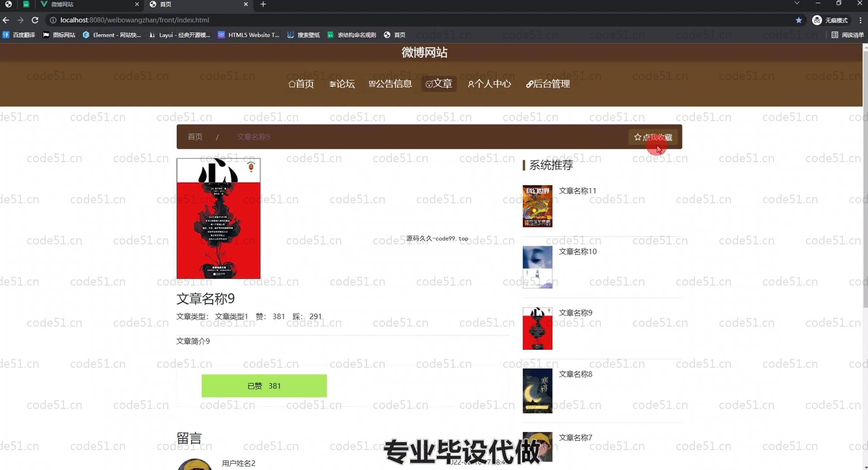Viewport: 868px width, 470px height.
Task: Click the 用户姓名2 commenter name
Action: coord(239,463)
